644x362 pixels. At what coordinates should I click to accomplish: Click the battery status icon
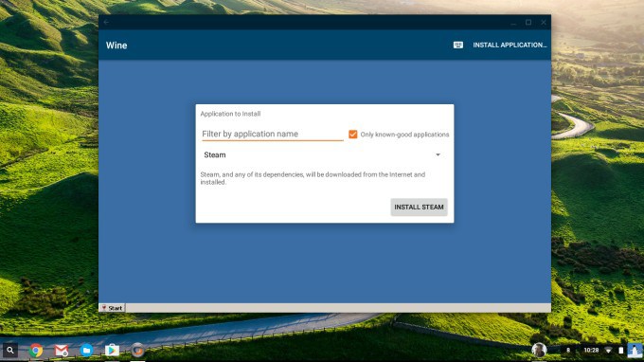[x=620, y=350]
